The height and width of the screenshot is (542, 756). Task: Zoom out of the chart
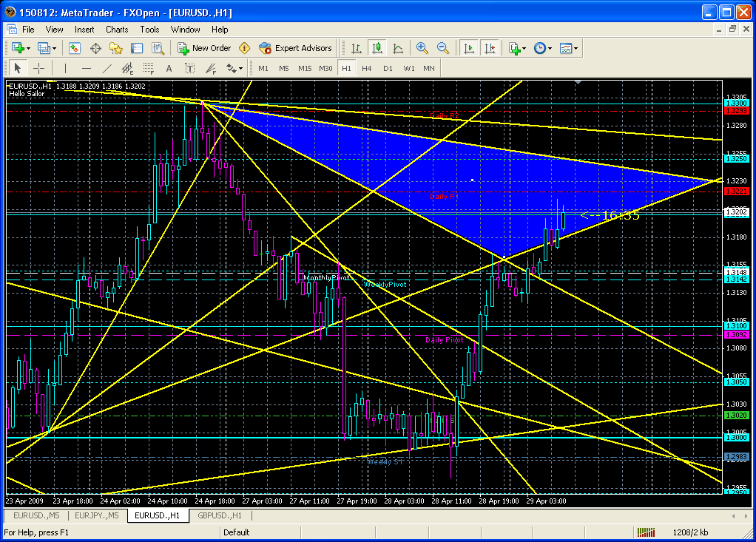point(443,48)
